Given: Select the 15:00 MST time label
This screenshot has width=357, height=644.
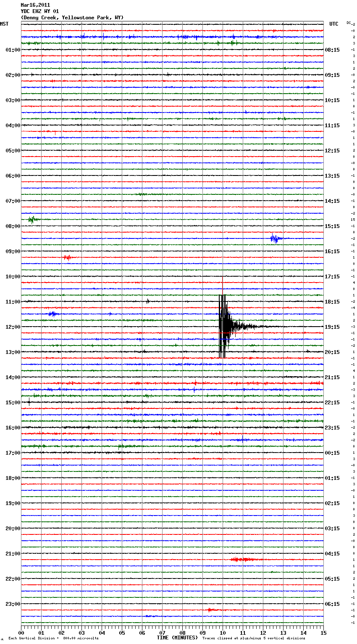Looking at the screenshot, I should click(13, 403).
